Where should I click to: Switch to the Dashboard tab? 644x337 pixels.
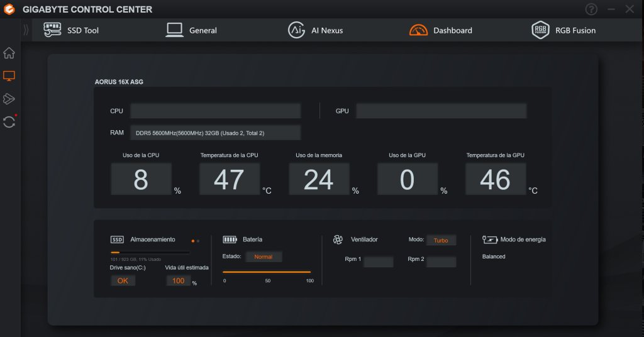pos(441,30)
